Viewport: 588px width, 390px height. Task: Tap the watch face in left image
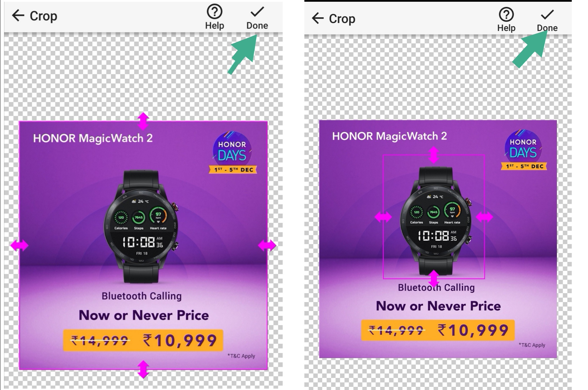[x=141, y=226]
